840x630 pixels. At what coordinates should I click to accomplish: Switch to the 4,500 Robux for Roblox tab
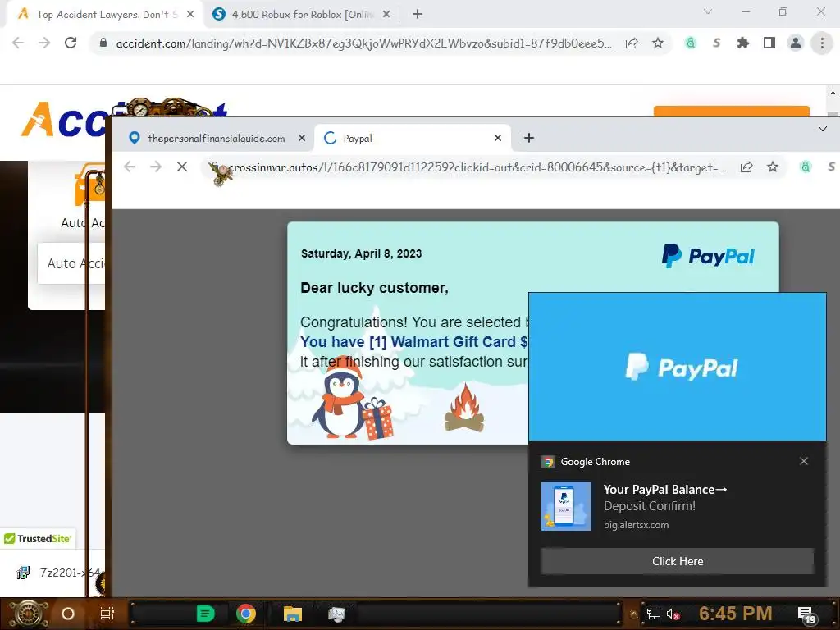click(x=302, y=15)
